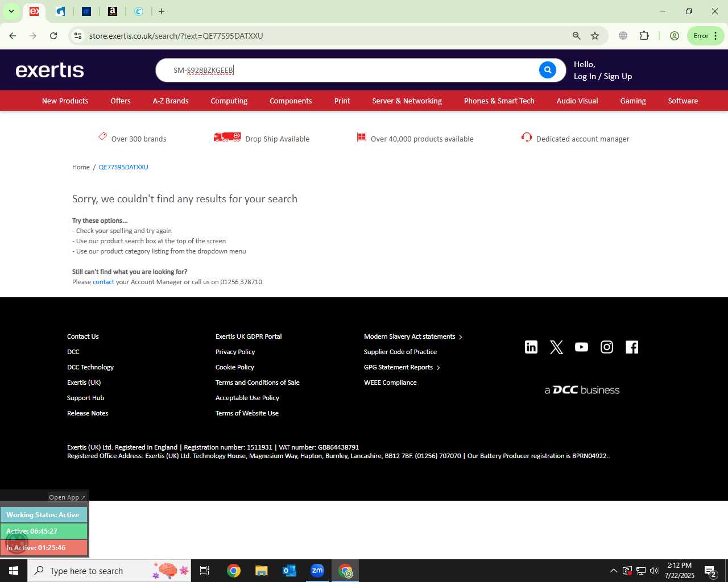Image resolution: width=728 pixels, height=582 pixels.
Task: Open Terms and Conditions of Sale
Action: pyautogui.click(x=258, y=383)
